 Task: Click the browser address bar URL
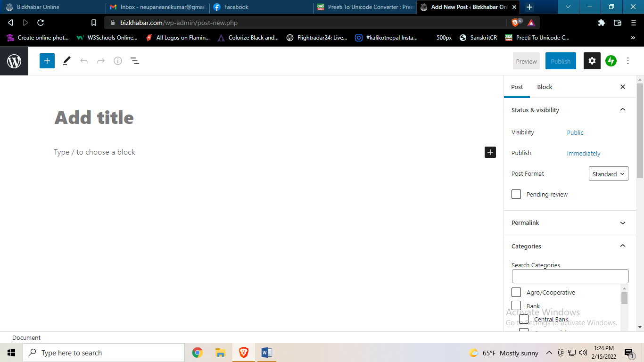tap(179, 23)
